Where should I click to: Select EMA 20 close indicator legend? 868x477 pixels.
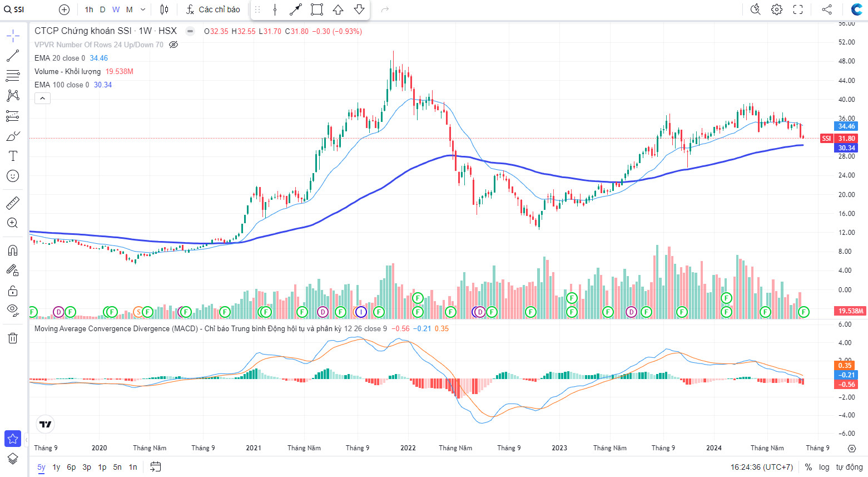click(60, 58)
